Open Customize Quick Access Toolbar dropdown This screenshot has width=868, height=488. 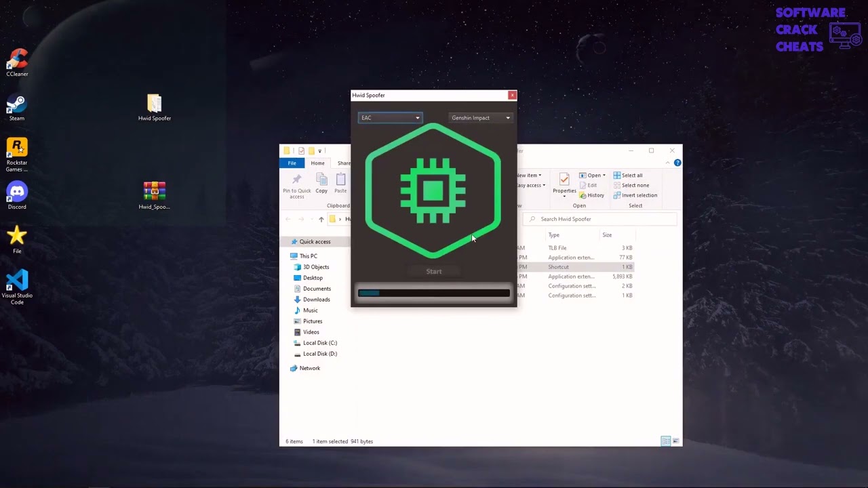[x=319, y=150]
